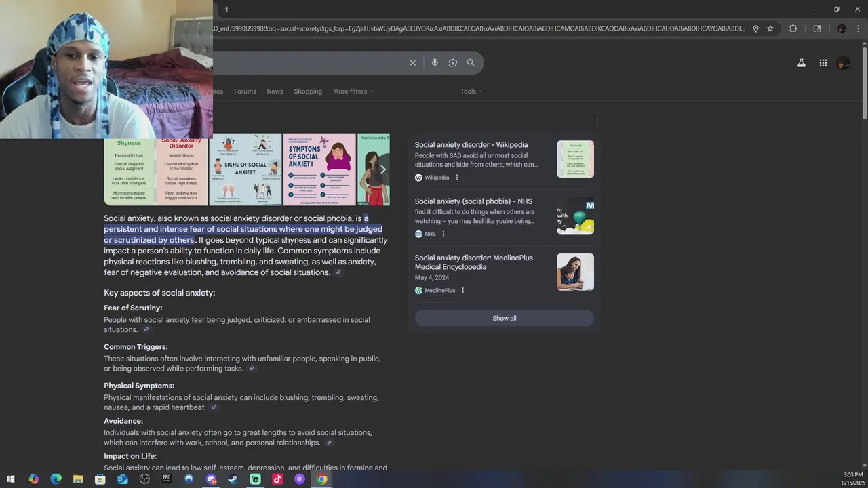The height and width of the screenshot is (488, 868).
Task: Open Social anxiety disorder - Wikipedia link
Action: pyautogui.click(x=471, y=145)
